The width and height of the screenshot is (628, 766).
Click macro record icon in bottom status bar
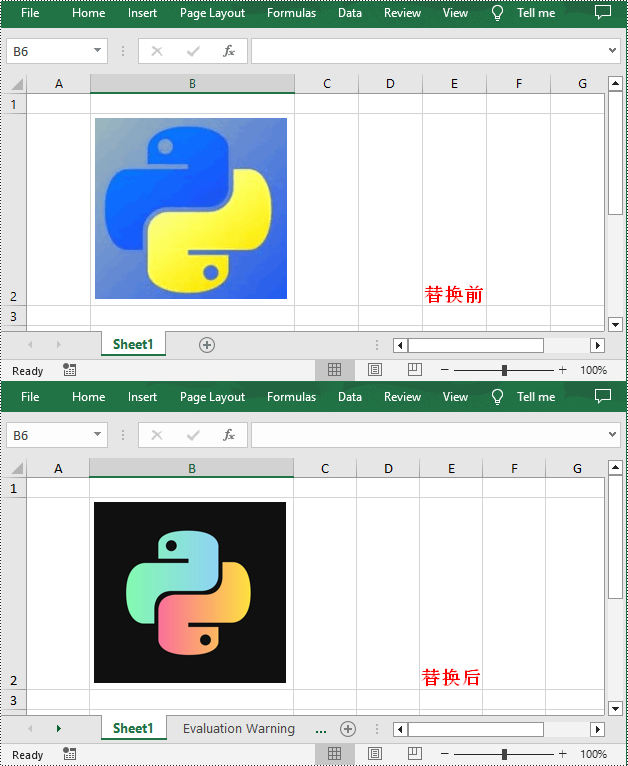pyautogui.click(x=69, y=753)
